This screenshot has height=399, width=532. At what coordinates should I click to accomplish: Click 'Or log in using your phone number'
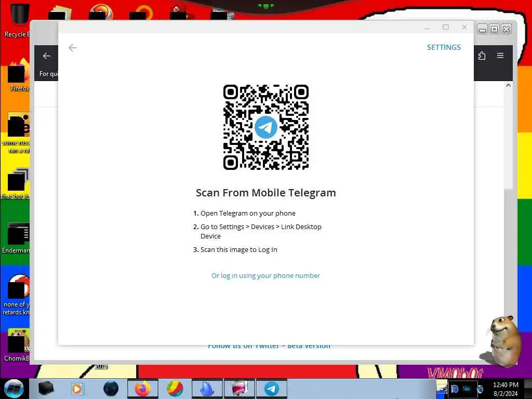pyautogui.click(x=265, y=275)
